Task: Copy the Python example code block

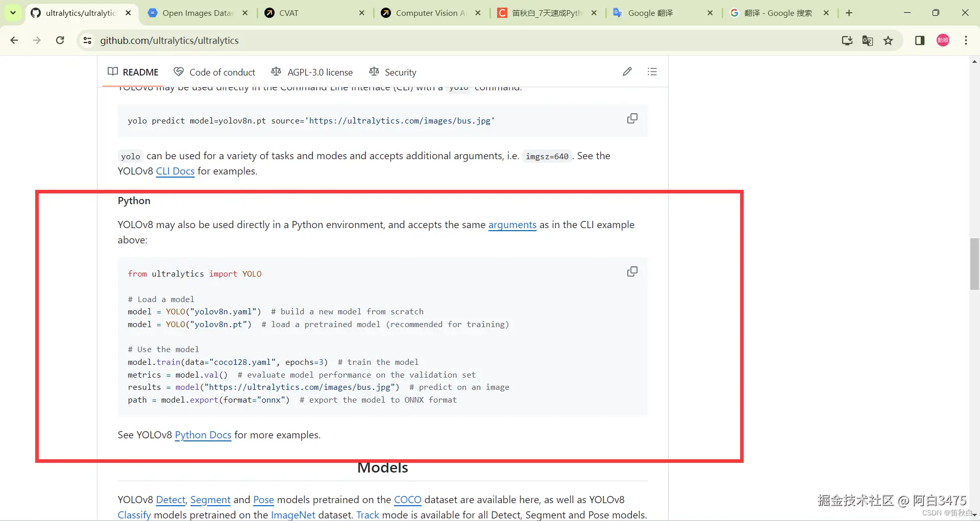Action: click(x=632, y=271)
